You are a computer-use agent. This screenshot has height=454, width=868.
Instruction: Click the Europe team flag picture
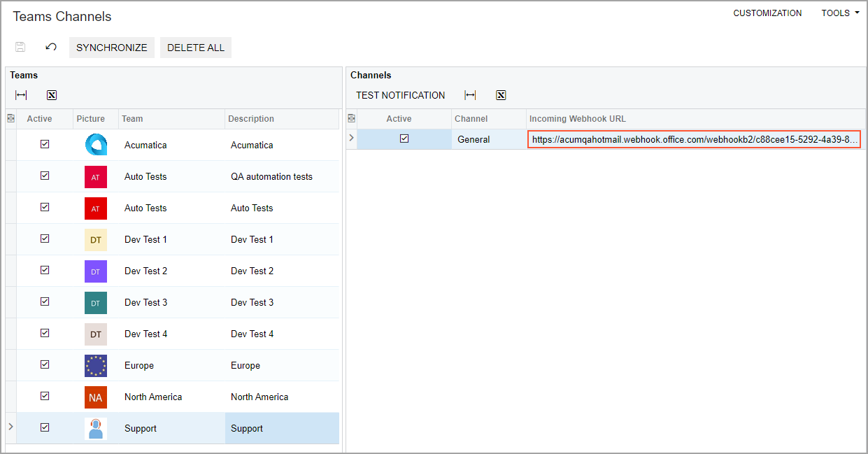pyautogui.click(x=96, y=365)
